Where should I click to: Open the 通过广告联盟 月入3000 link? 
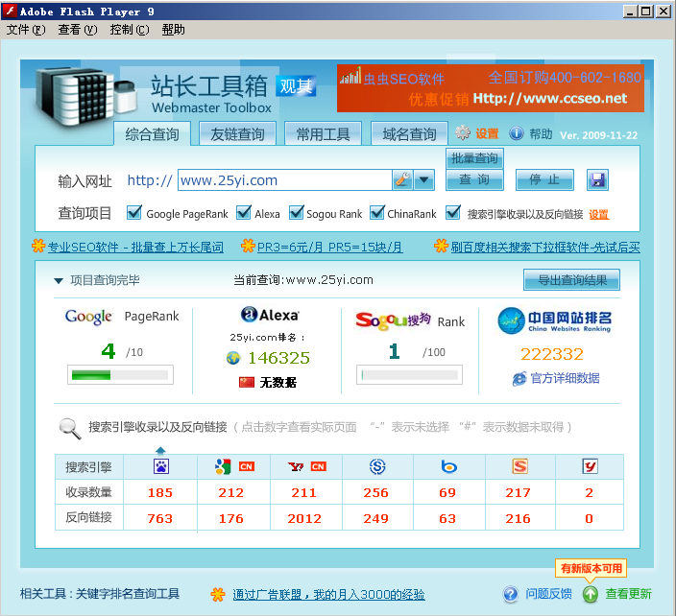point(328,595)
